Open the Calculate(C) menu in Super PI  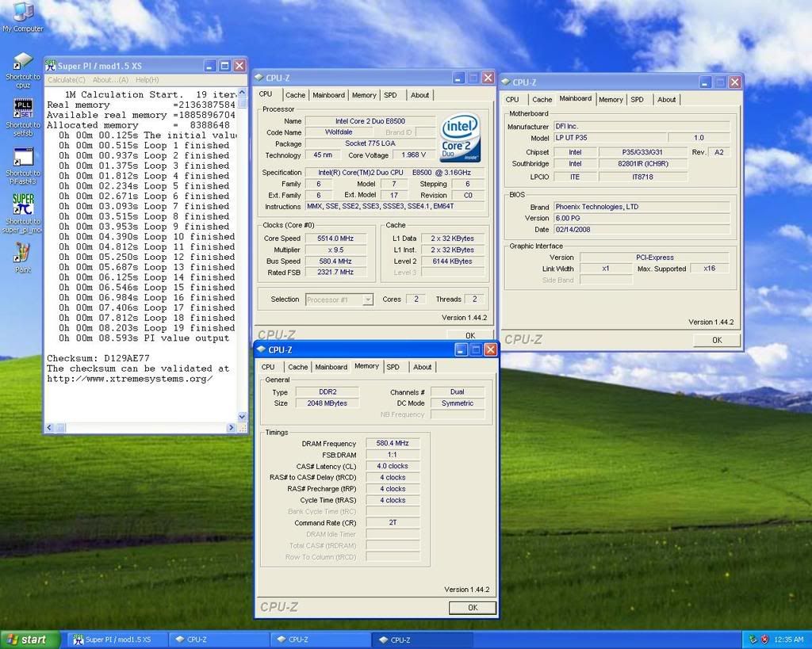(67, 80)
